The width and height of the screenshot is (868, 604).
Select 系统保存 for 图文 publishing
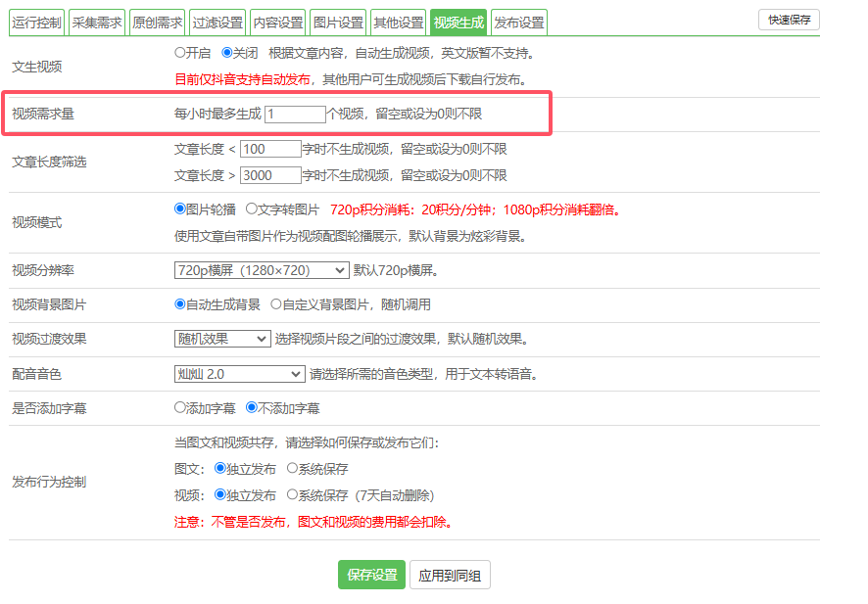click(293, 470)
